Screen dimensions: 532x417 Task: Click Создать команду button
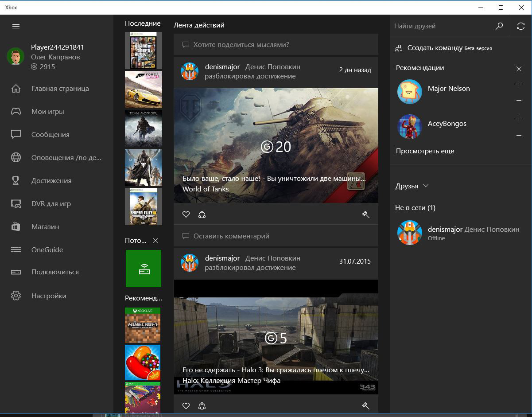tap(434, 48)
